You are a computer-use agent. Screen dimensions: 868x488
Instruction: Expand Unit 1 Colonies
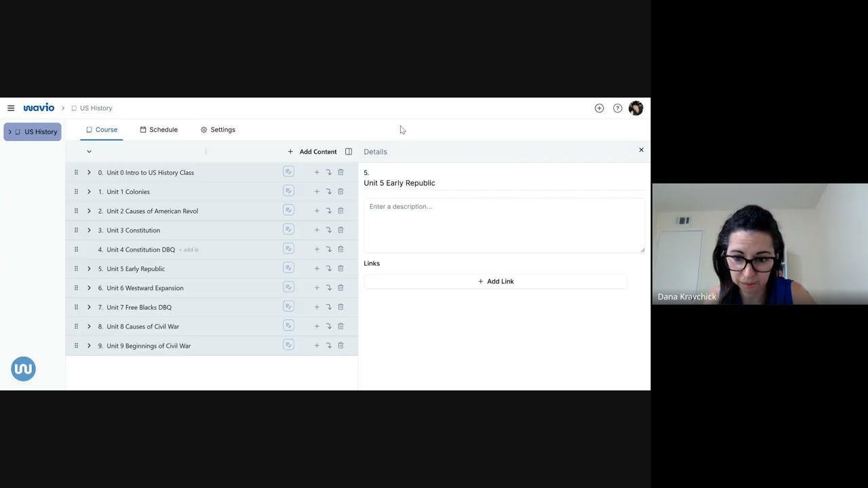click(x=89, y=192)
